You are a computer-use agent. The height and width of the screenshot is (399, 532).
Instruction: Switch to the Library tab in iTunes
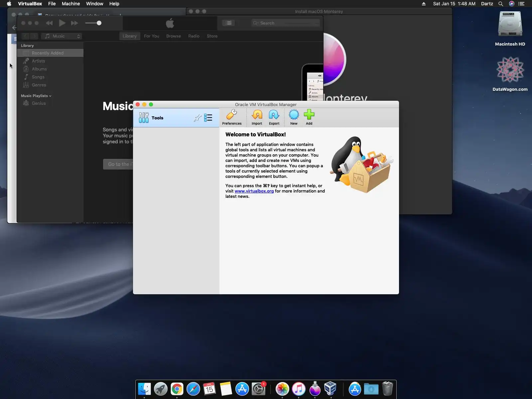click(x=130, y=36)
